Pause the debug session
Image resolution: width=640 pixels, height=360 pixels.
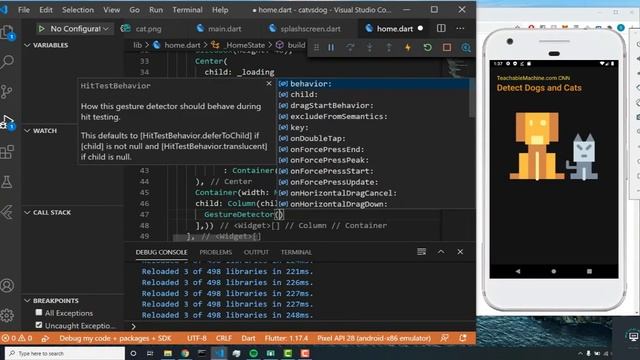(x=331, y=47)
